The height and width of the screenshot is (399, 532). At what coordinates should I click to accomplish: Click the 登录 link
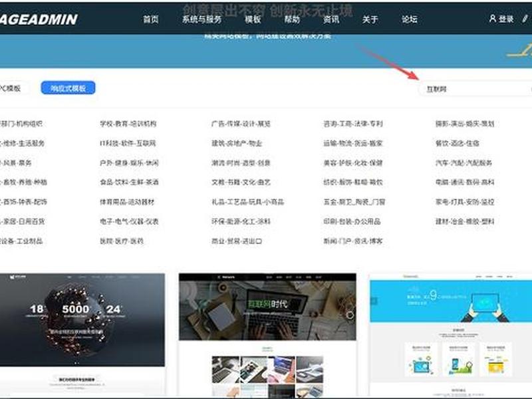pos(506,19)
